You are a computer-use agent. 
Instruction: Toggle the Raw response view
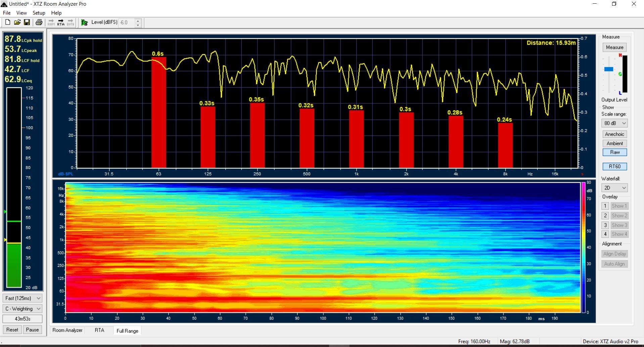click(614, 152)
